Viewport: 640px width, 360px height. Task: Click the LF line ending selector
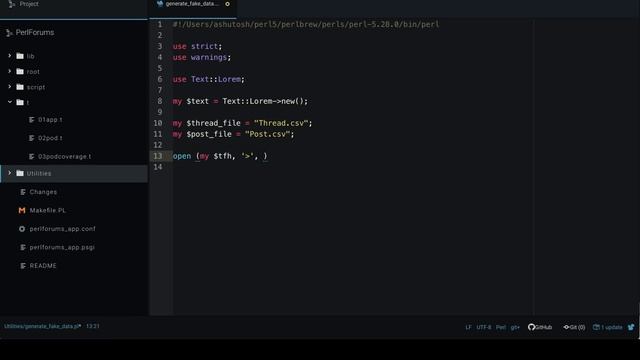tap(468, 327)
